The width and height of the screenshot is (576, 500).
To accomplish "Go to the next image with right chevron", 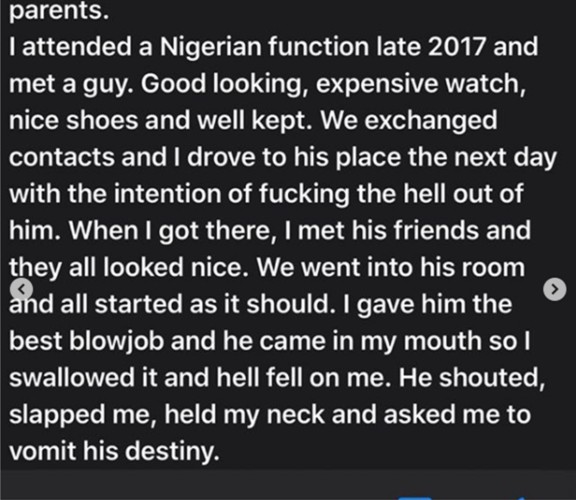I will click(554, 289).
